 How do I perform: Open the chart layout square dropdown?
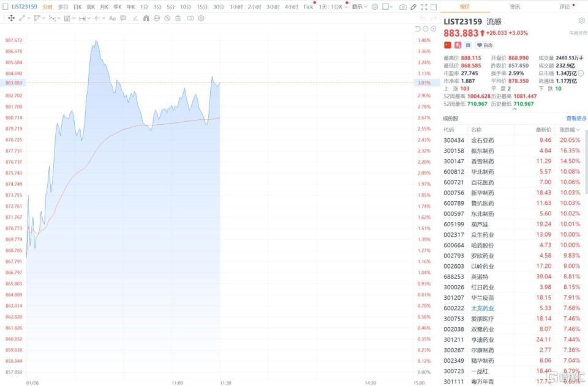click(x=388, y=7)
